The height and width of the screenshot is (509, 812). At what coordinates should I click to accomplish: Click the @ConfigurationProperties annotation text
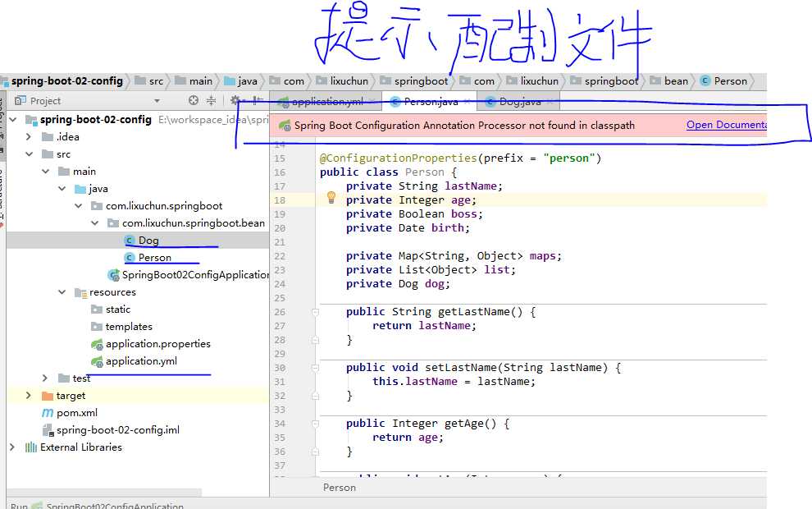pos(399,158)
